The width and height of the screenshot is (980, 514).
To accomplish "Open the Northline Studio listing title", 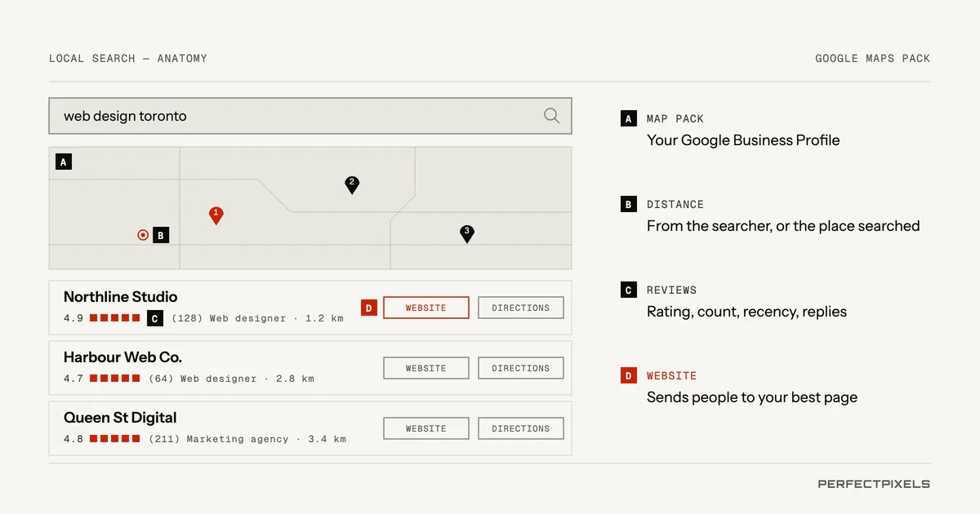I will pyautogui.click(x=120, y=297).
